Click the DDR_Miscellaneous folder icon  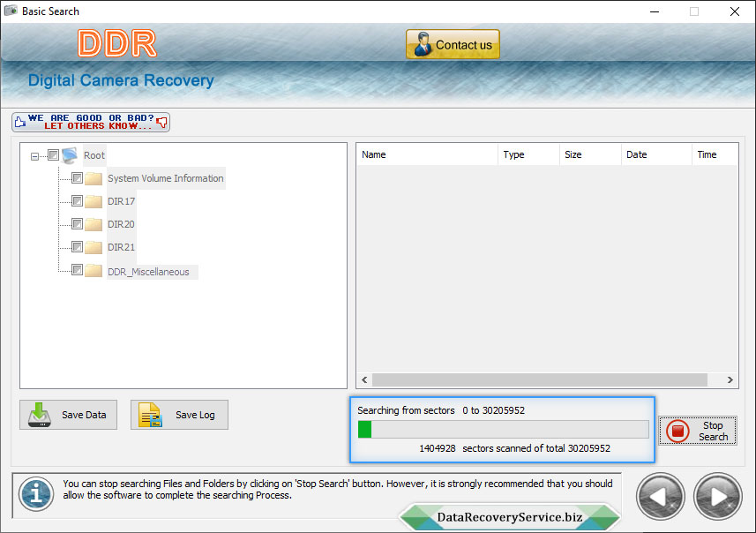click(x=94, y=271)
